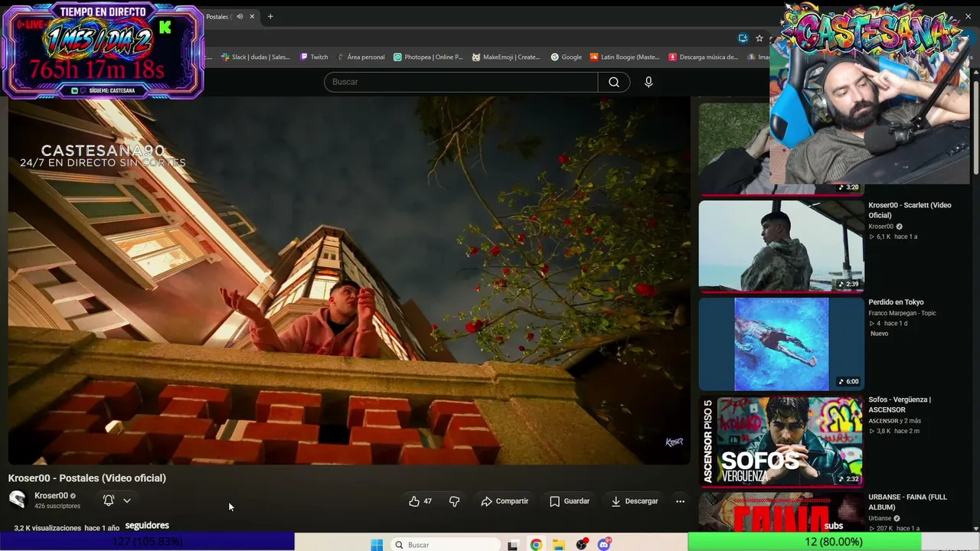The height and width of the screenshot is (551, 980).
Task: Click the URBANSE - FAINA (FULL ALBUM) title
Action: click(907, 502)
